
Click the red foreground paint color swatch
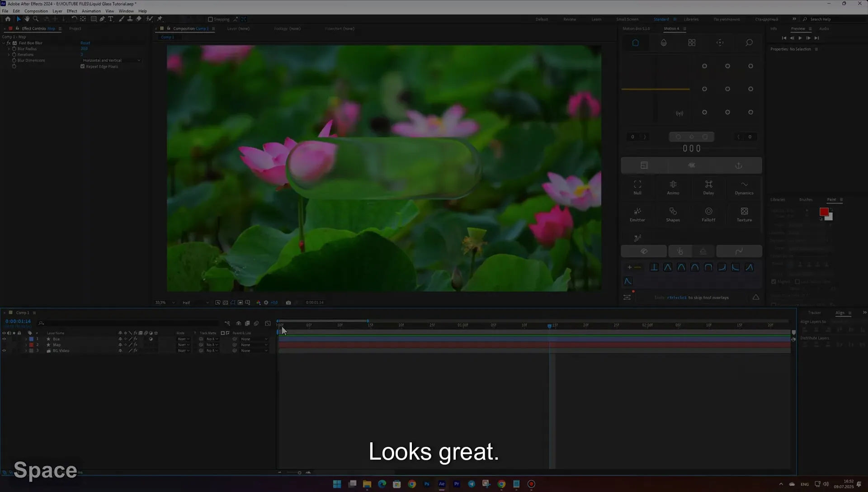click(x=824, y=212)
